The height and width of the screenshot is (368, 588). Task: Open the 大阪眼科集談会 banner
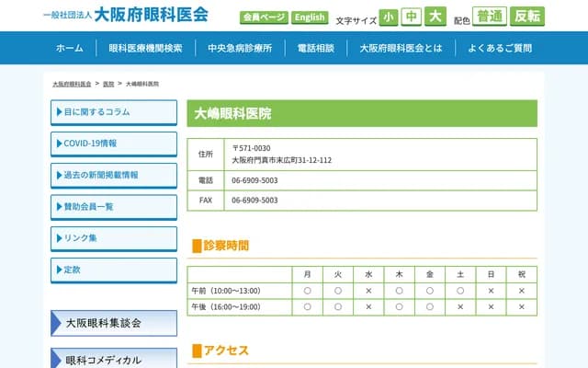[114, 324]
